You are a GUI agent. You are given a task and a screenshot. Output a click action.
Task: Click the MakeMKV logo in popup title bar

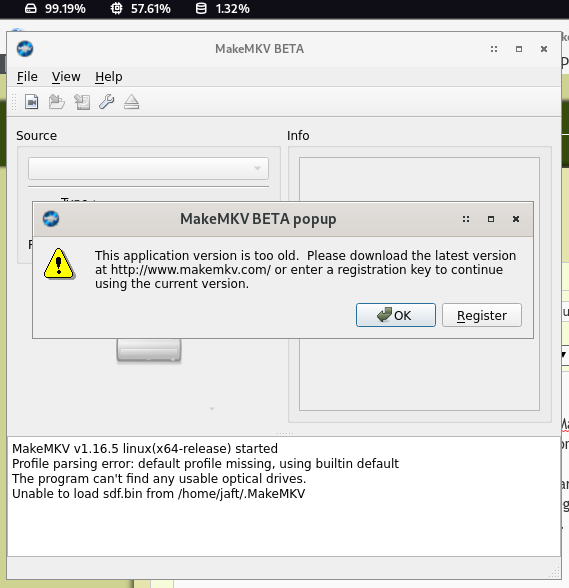click(x=51, y=219)
